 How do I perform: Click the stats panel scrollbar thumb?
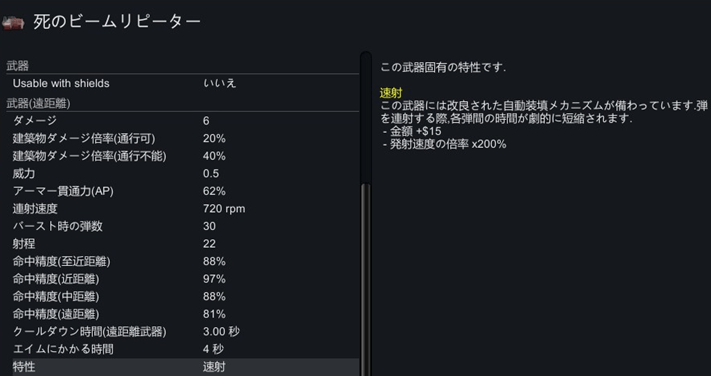365,280
